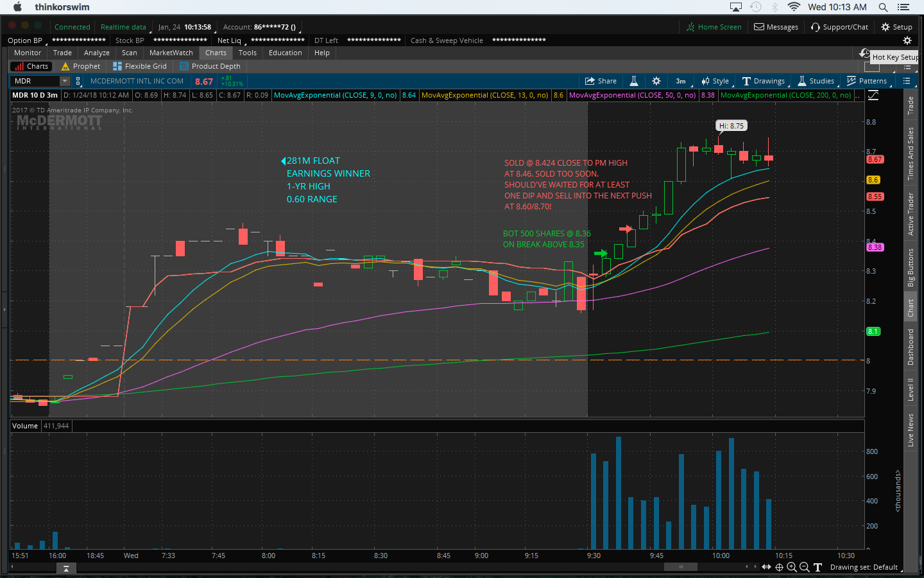This screenshot has width=924, height=578.
Task: Zoom out on the chart
Action: click(x=805, y=567)
